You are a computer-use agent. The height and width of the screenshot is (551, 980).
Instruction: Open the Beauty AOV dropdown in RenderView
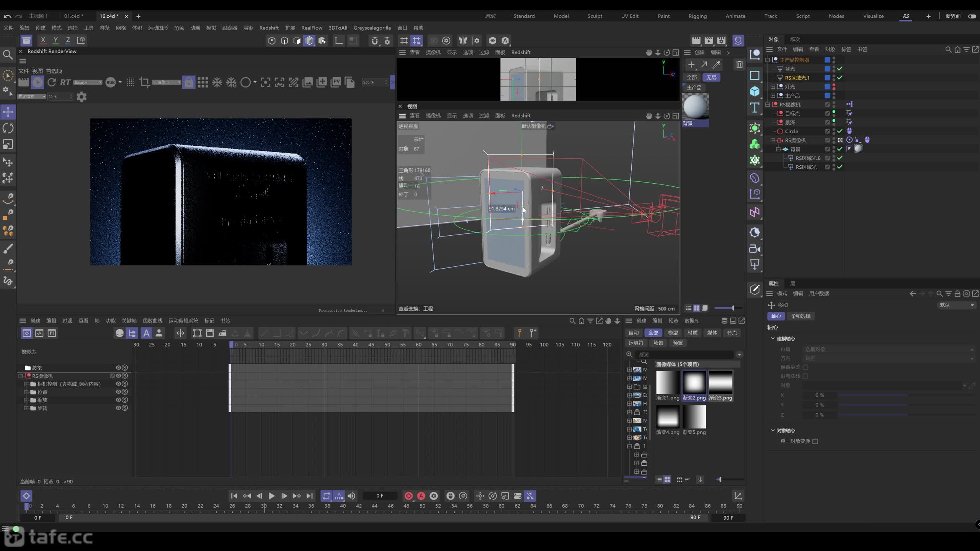[88, 82]
